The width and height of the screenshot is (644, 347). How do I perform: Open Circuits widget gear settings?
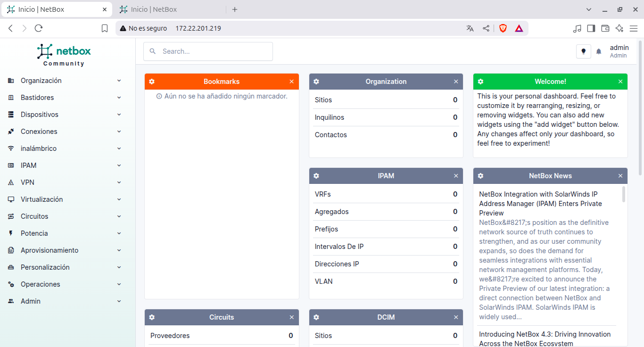152,317
